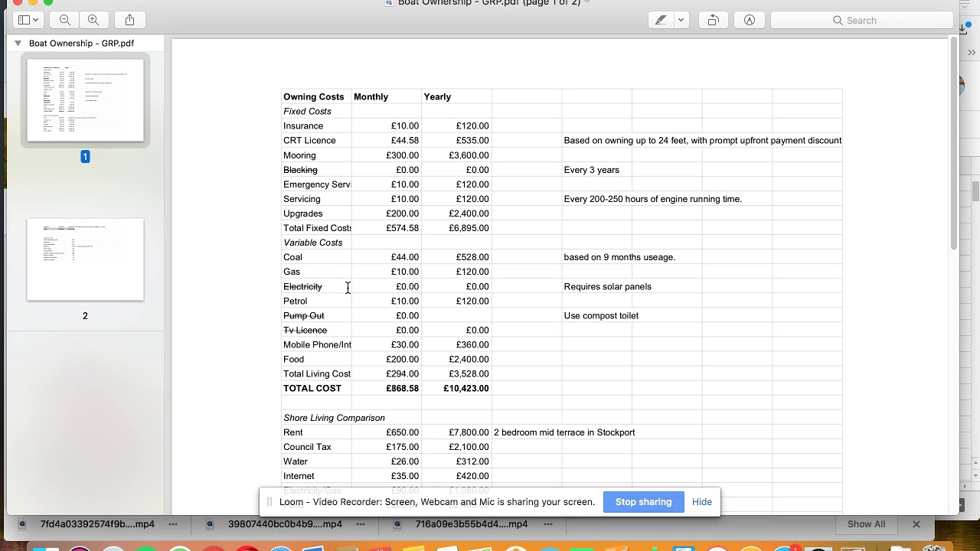Screen dimensions: 980x551
Task: Click the struck-through 'Electricity' label
Action: click(302, 286)
